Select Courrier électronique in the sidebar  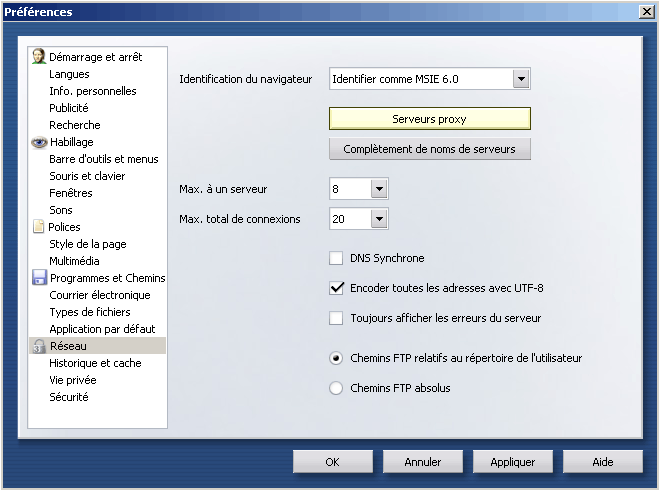[x=100, y=295]
